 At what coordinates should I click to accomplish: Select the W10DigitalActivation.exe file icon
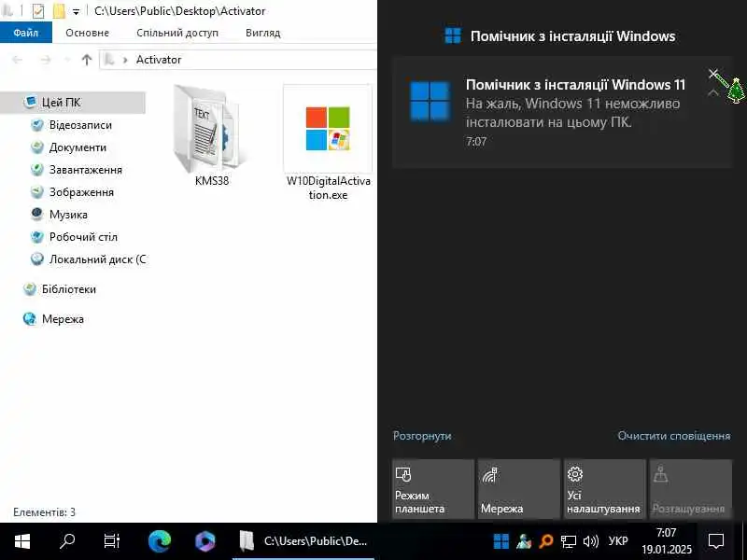point(328,129)
